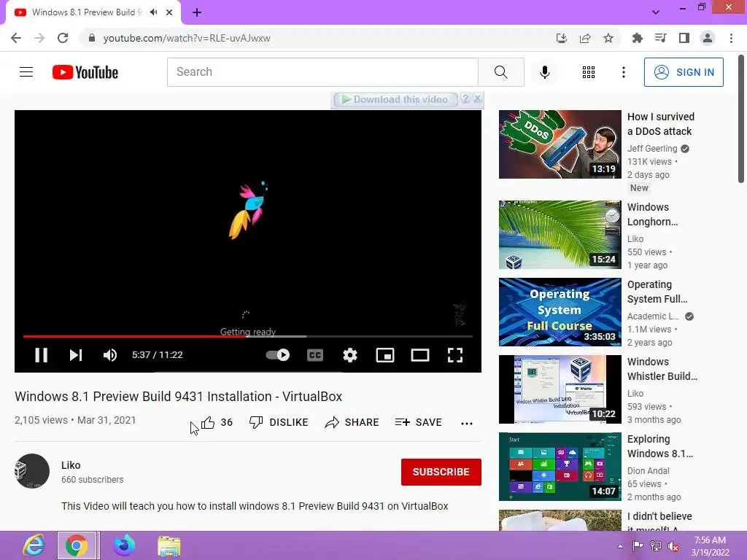Click the Download this video button
This screenshot has height=560, width=747.
click(x=395, y=99)
